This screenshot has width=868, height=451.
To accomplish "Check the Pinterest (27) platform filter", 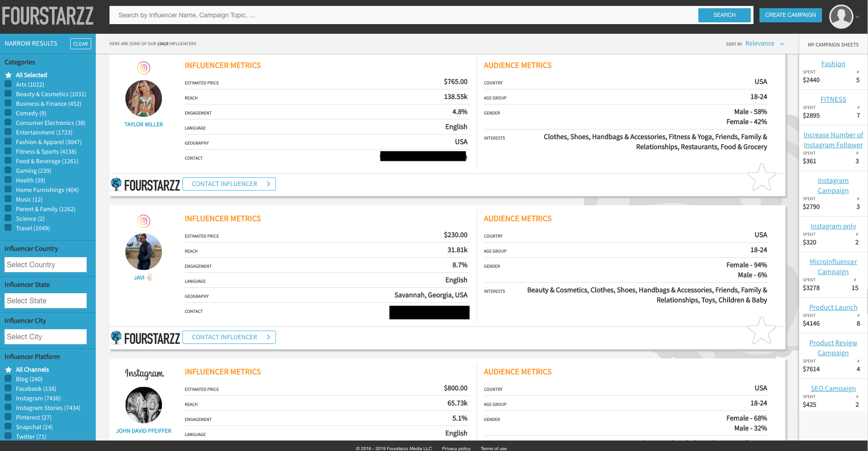I will click(x=8, y=417).
